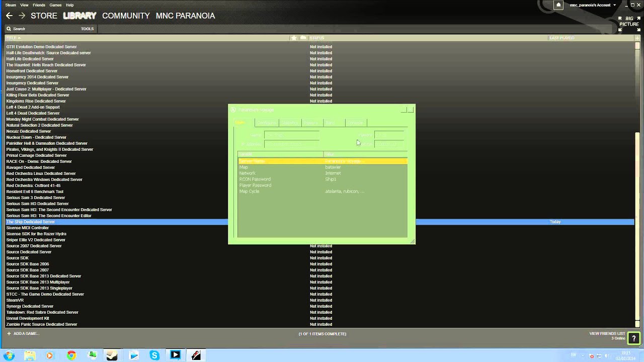Screen dimensions: 644x362
Task: Select the Server Name row in server dialog
Action: pos(323,161)
